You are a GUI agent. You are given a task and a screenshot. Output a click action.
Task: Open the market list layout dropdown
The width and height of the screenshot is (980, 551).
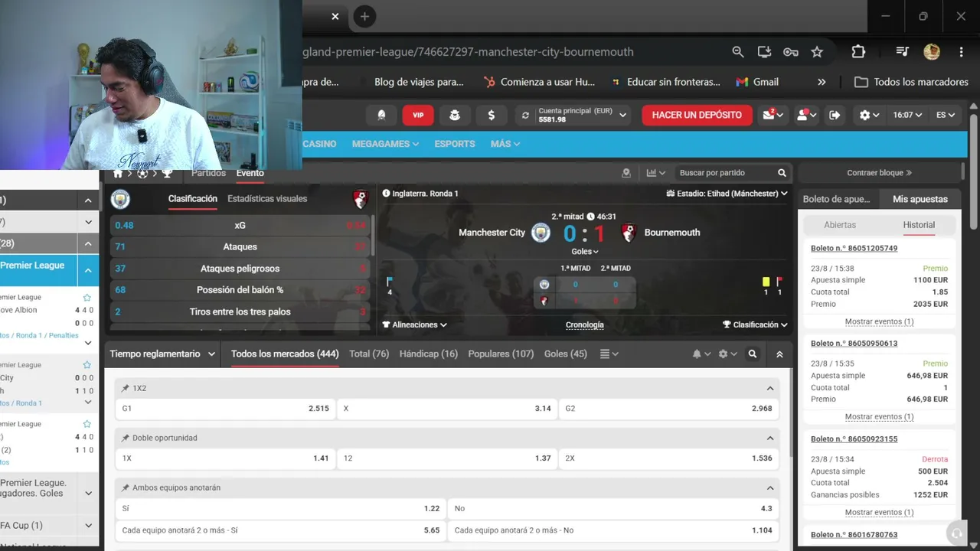pyautogui.click(x=609, y=354)
